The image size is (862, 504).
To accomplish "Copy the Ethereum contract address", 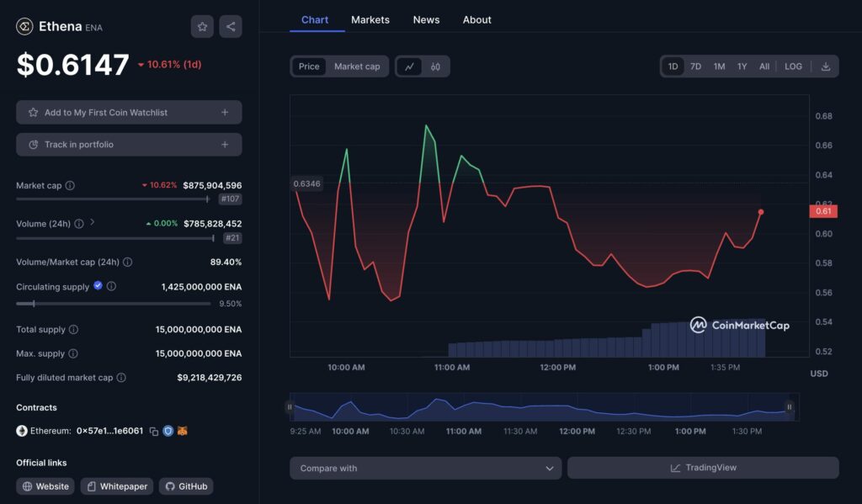I will tap(154, 431).
